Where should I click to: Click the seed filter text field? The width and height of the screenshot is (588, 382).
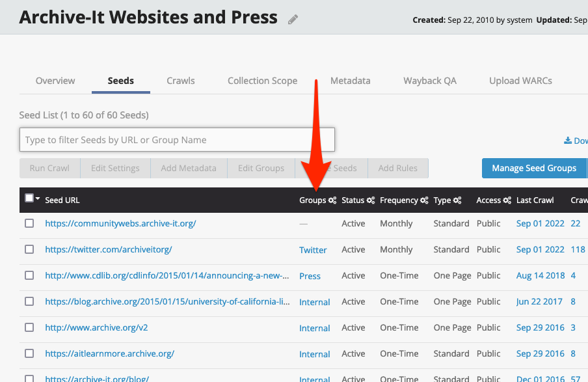[x=177, y=140]
